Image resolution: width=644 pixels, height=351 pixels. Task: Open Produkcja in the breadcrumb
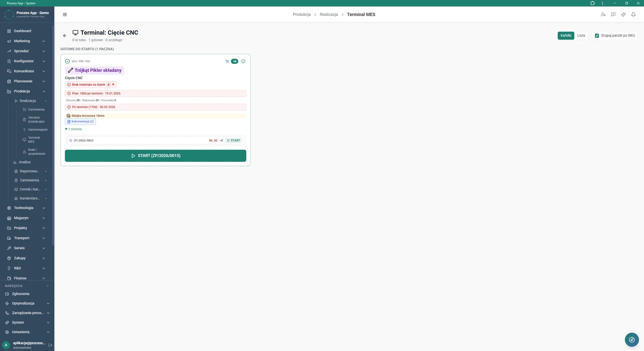(x=301, y=14)
